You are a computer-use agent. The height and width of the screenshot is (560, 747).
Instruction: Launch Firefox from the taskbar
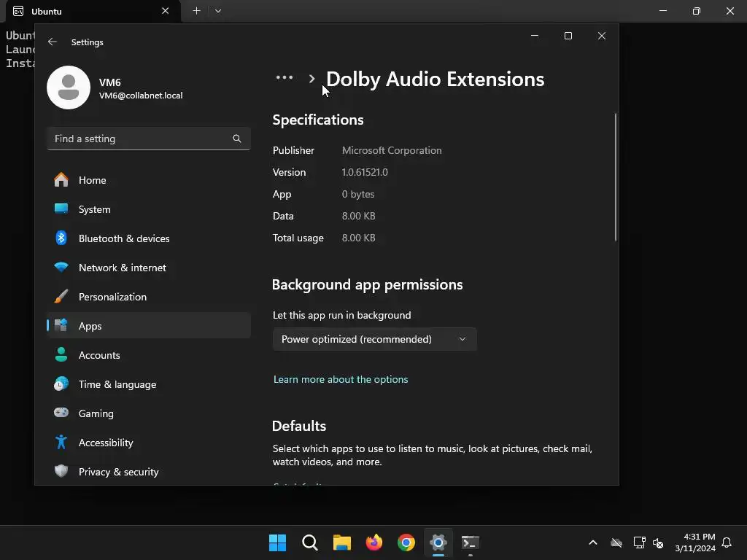[x=374, y=542]
